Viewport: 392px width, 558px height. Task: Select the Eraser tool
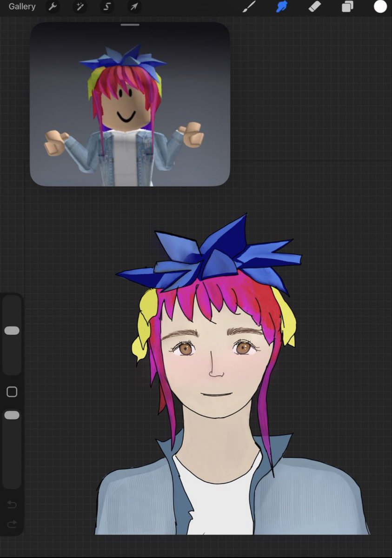315,7
